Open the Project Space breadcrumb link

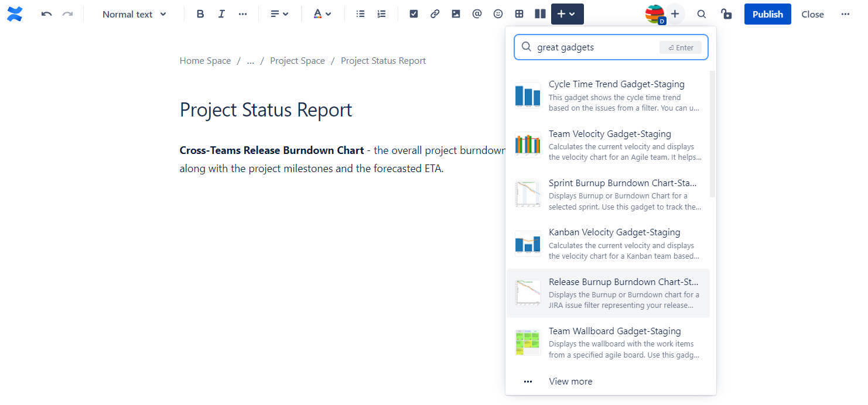click(x=297, y=61)
